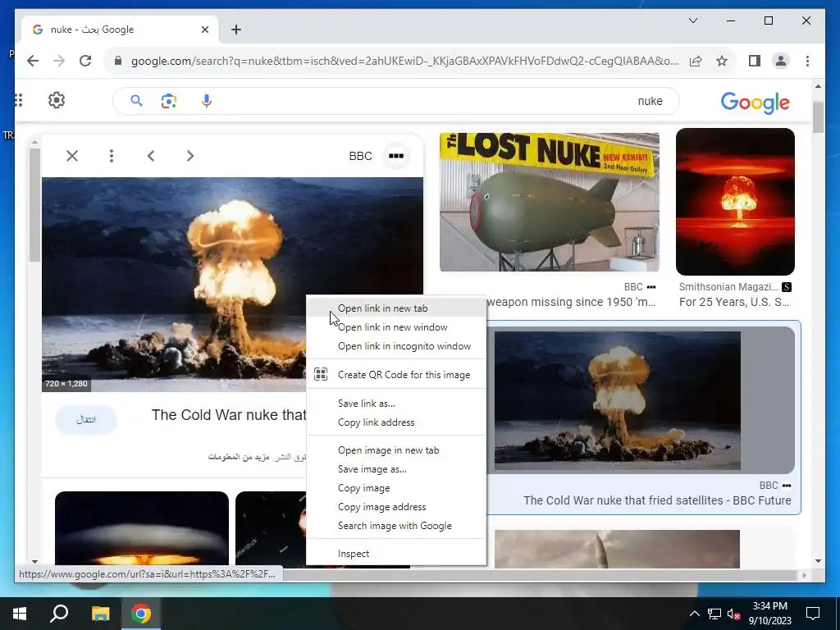The height and width of the screenshot is (630, 840).
Task: Start voice search with the microphone icon
Action: click(206, 101)
